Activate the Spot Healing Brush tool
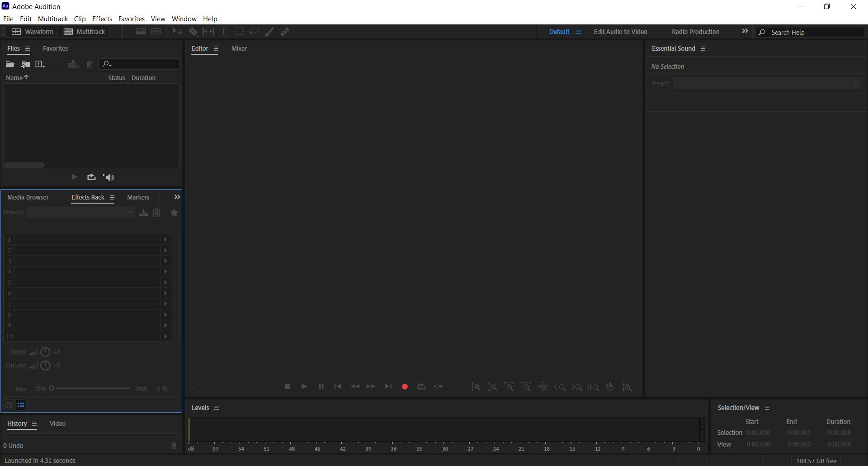The width and height of the screenshot is (868, 466). (x=285, y=31)
